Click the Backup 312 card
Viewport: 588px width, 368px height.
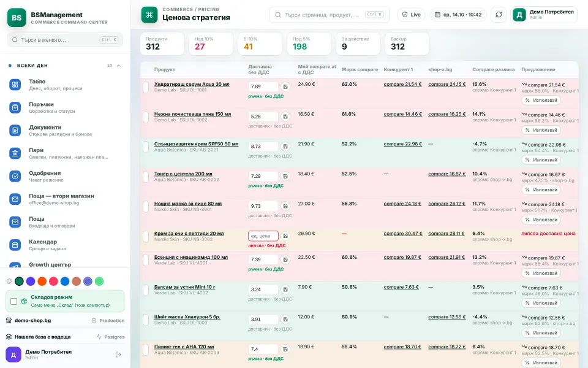407,44
